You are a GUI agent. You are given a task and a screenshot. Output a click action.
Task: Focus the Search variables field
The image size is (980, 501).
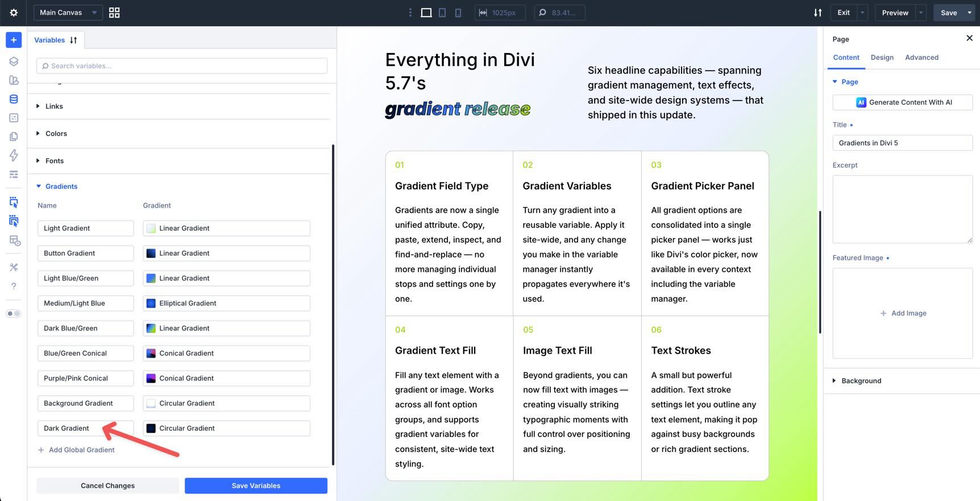pyautogui.click(x=182, y=66)
